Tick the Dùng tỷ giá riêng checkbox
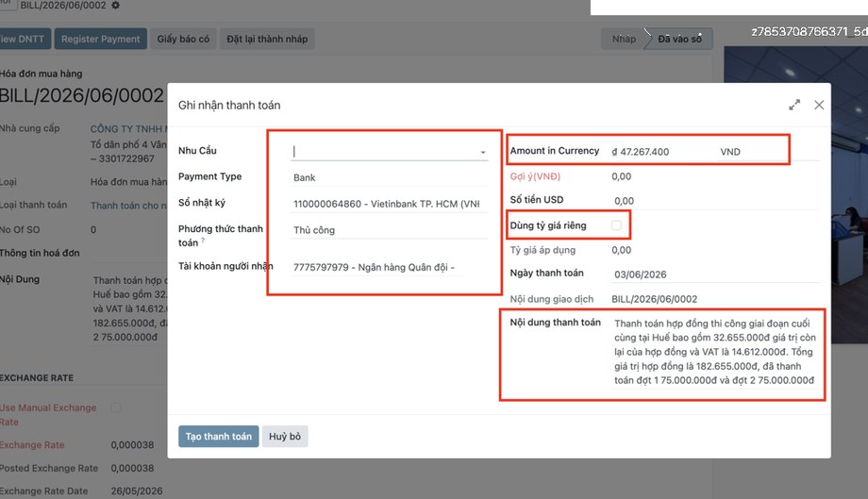The image size is (868, 499). pos(616,225)
